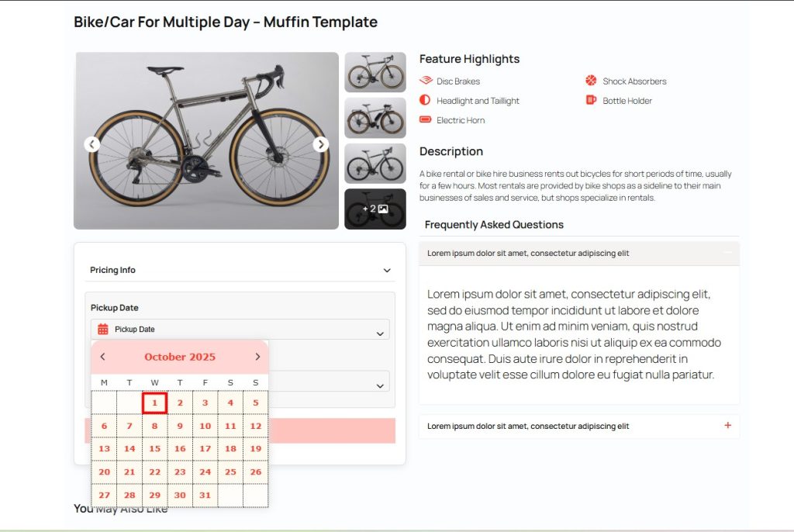Image resolution: width=794 pixels, height=532 pixels.
Task: Select October 15 in the pickup calendar
Action: tap(154, 448)
